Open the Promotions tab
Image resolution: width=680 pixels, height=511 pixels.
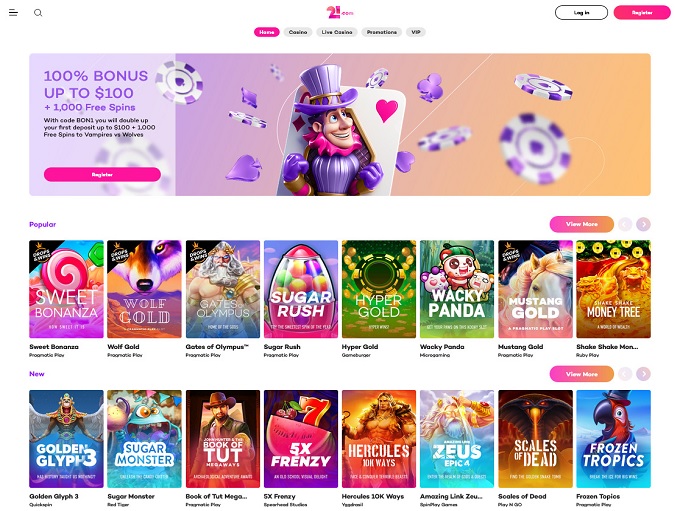(x=382, y=32)
